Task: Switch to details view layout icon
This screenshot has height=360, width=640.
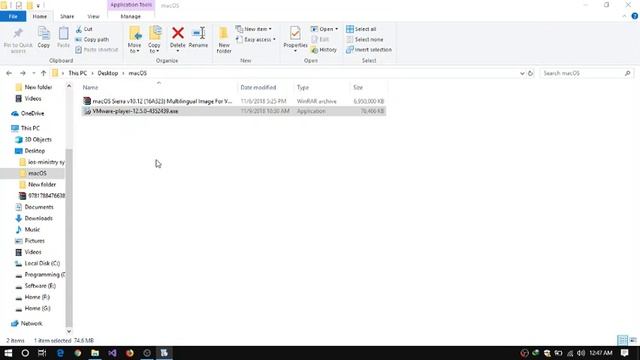Action: pos(622,340)
